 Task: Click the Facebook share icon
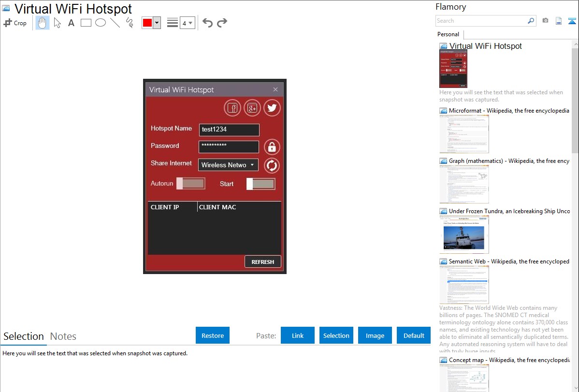[232, 108]
